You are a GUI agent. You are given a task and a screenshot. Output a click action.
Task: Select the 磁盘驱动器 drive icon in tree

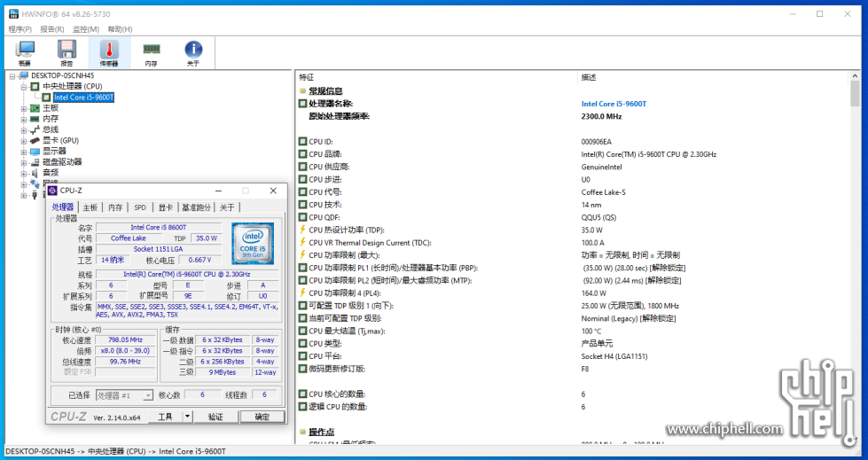click(x=35, y=162)
